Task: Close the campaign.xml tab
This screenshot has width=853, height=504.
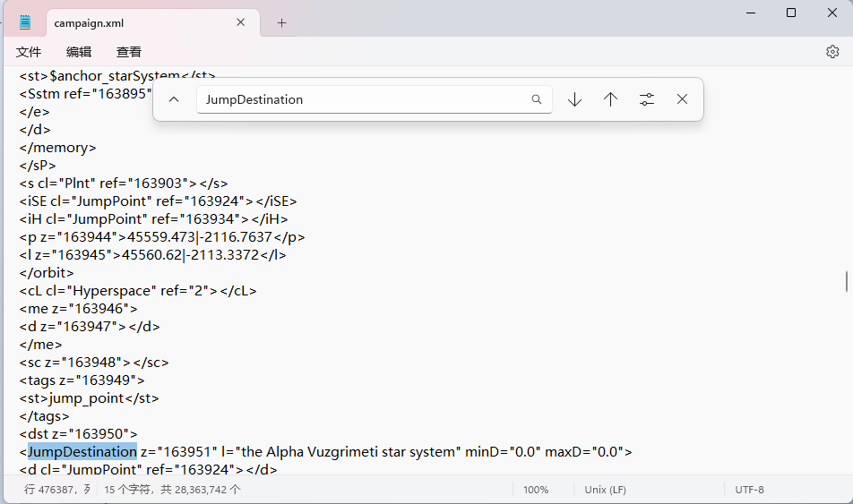Action: (241, 22)
